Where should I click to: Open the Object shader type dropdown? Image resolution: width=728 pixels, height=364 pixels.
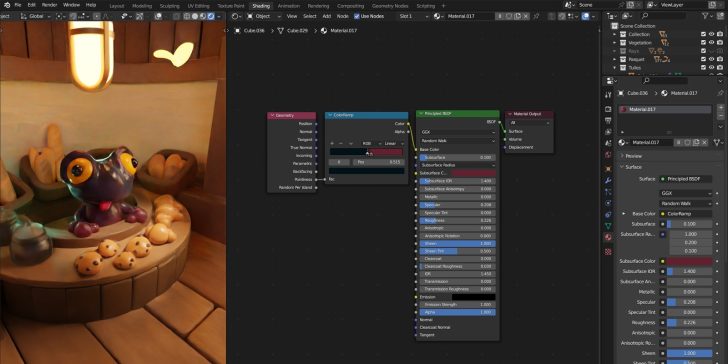coord(264,16)
